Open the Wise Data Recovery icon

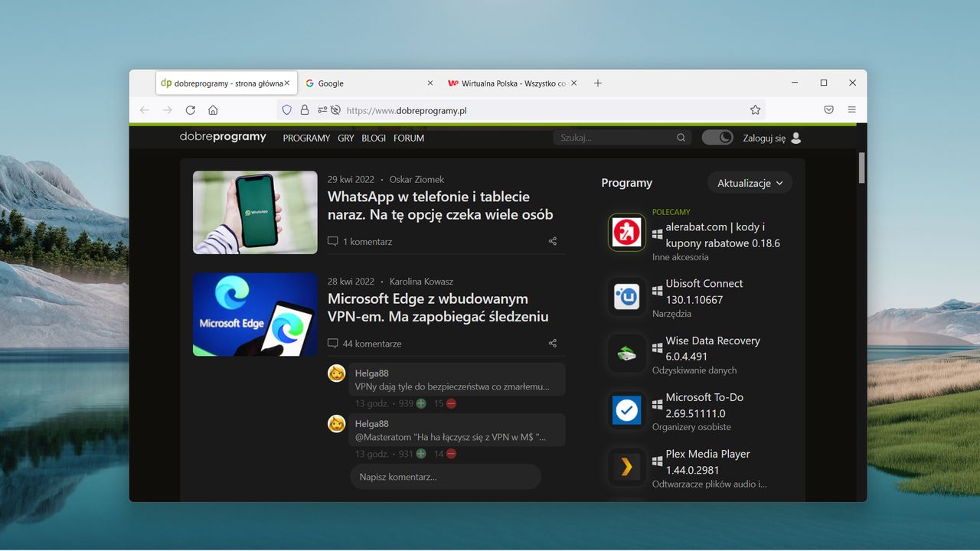click(x=627, y=354)
